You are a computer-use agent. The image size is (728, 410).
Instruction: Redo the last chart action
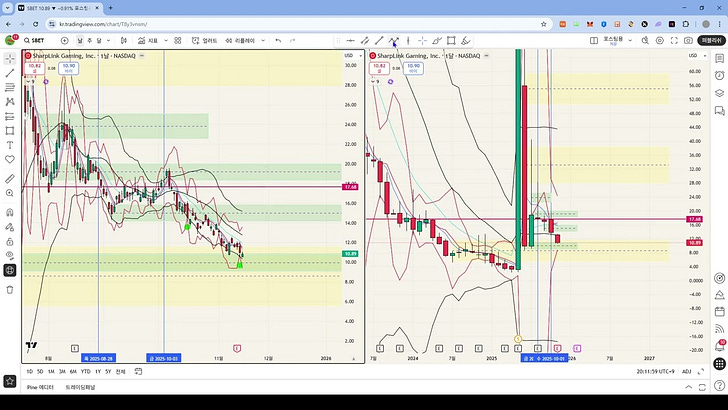[x=292, y=40]
